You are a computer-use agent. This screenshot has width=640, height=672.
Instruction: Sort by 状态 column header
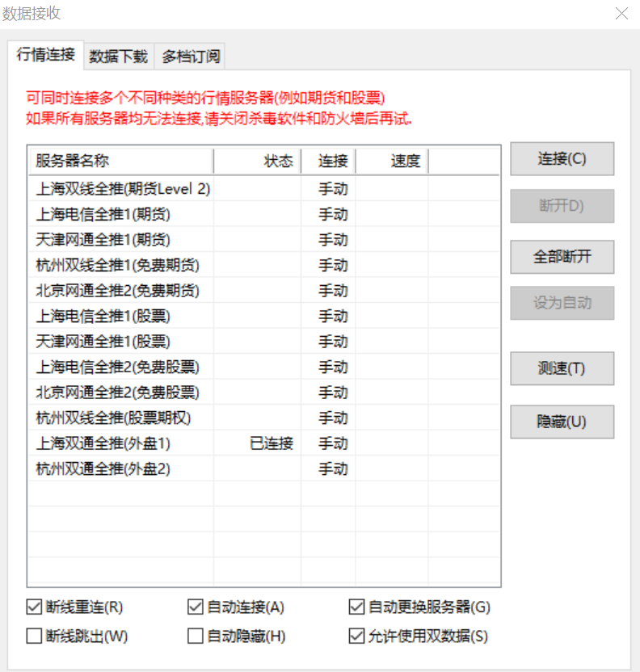[257, 162]
